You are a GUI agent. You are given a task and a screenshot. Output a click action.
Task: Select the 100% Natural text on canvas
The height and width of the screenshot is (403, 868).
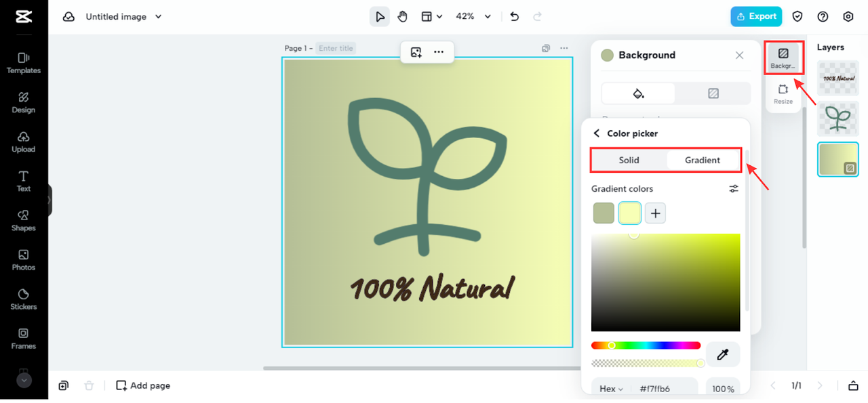(432, 288)
